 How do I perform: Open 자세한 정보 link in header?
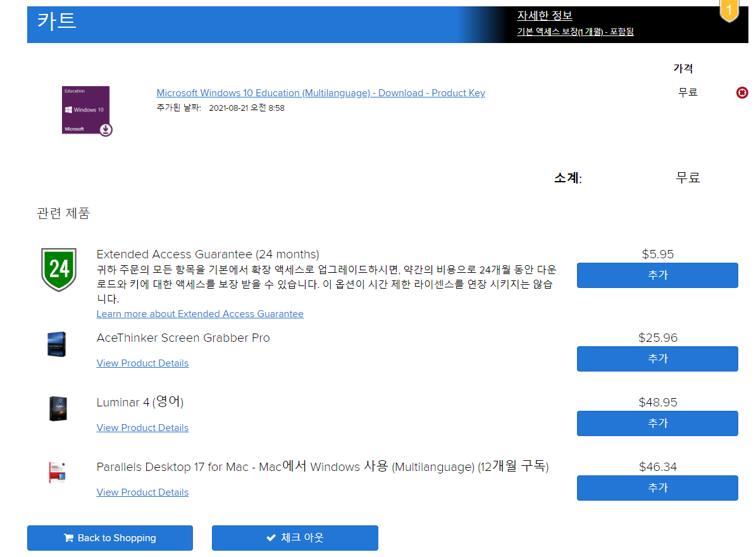coord(544,15)
